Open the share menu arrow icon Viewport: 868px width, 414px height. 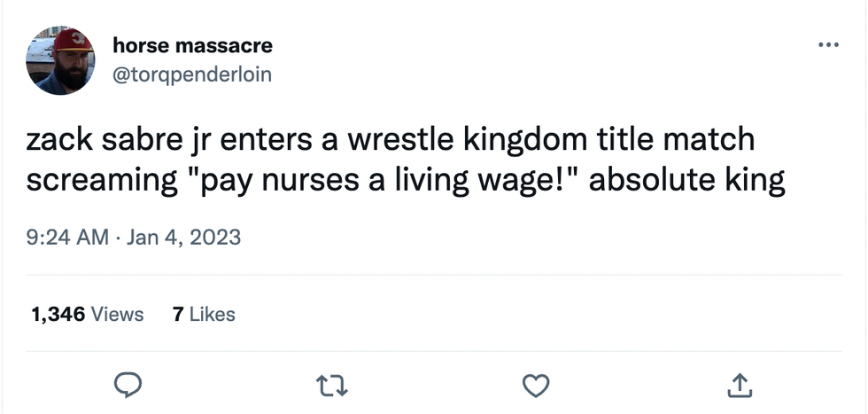738,384
